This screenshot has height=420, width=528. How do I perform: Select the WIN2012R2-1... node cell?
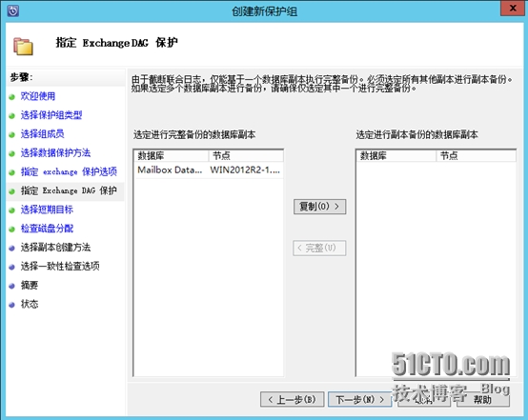(x=245, y=170)
